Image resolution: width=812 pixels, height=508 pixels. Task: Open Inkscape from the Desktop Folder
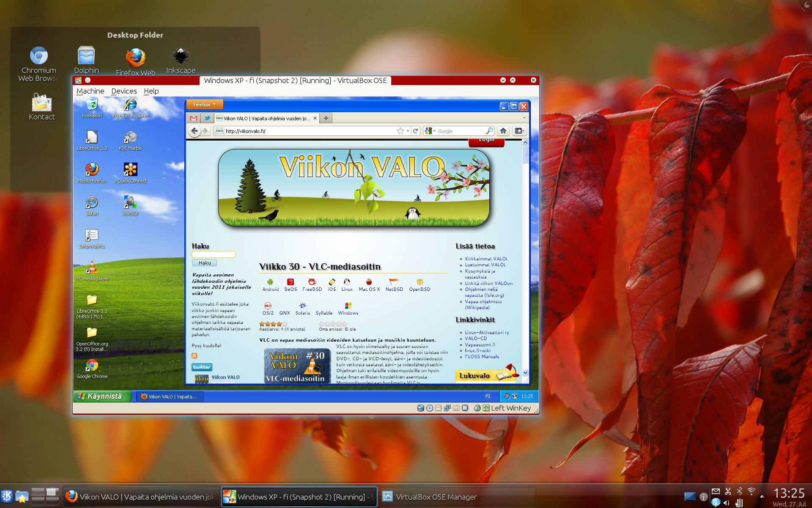181,60
